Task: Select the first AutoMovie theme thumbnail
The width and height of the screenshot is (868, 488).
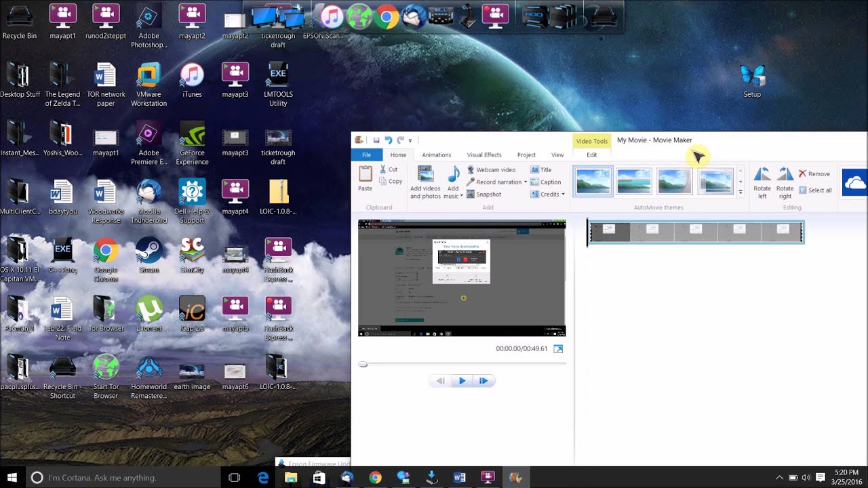Action: click(x=594, y=181)
